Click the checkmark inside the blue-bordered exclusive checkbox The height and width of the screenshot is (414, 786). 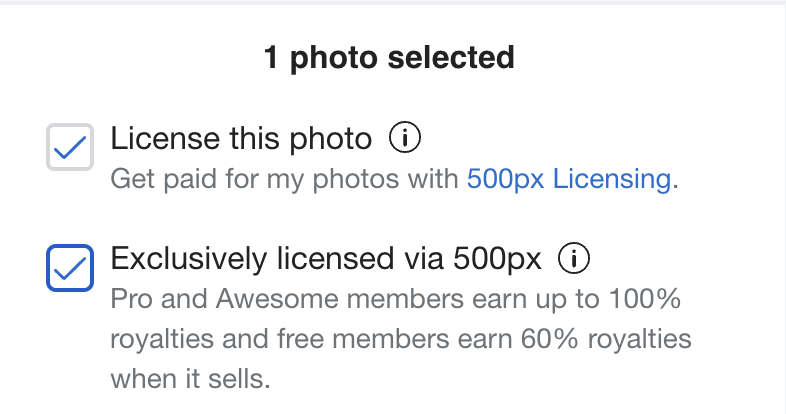coord(70,268)
